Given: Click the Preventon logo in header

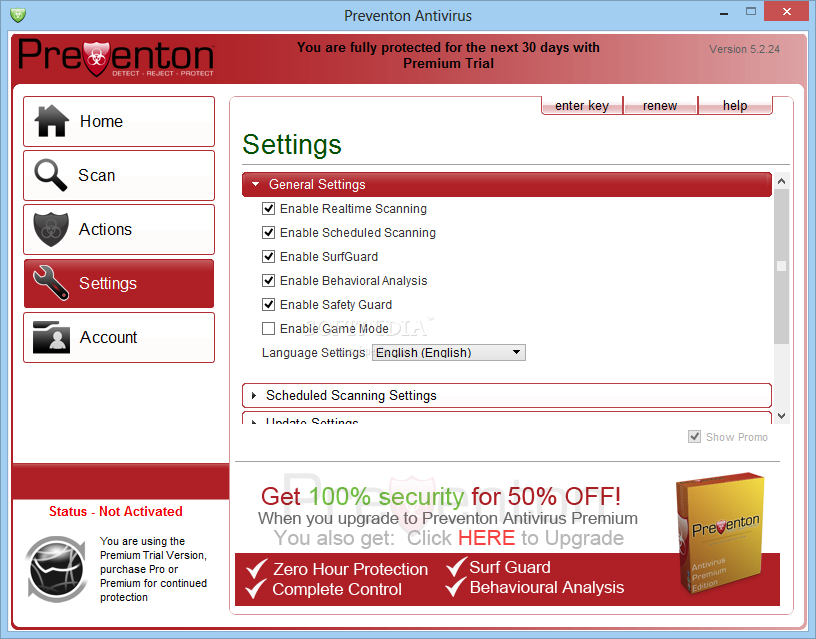Looking at the screenshot, I should click(x=116, y=58).
